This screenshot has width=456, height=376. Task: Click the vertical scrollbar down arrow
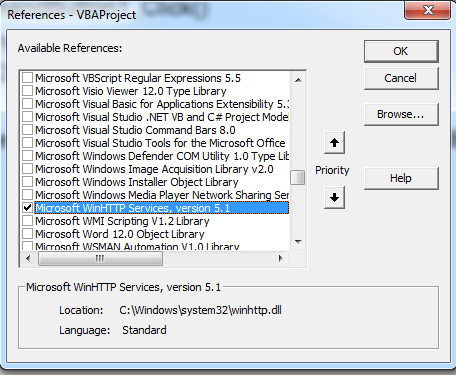(x=298, y=242)
